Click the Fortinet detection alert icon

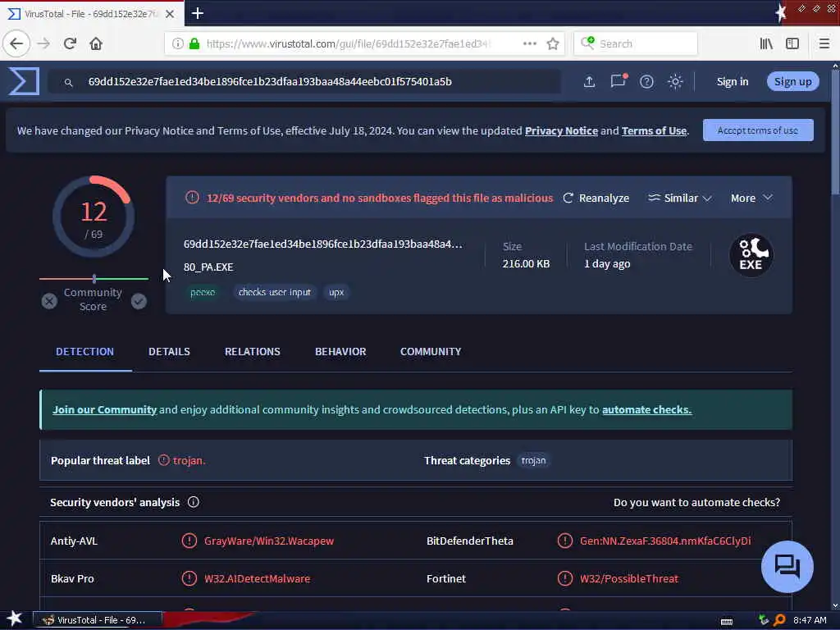[x=564, y=578]
